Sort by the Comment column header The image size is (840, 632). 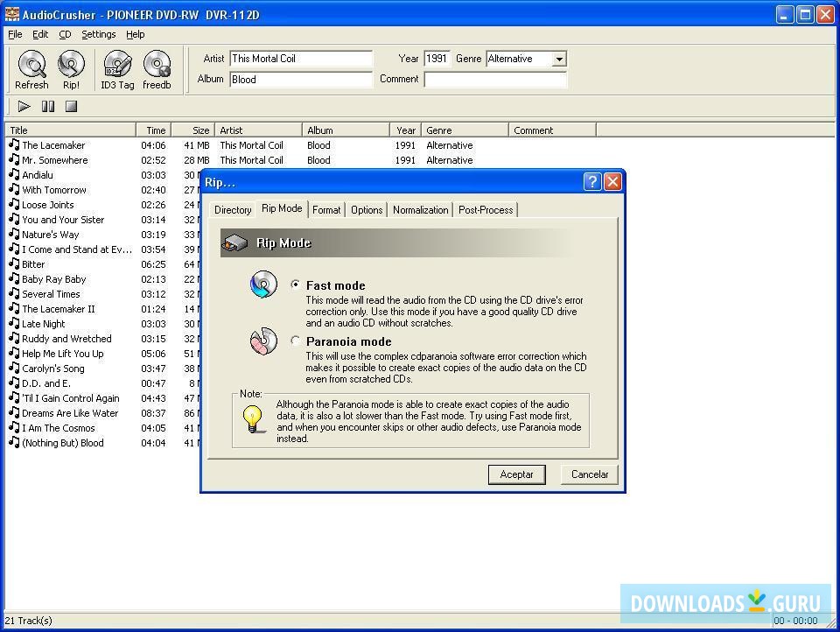552,130
